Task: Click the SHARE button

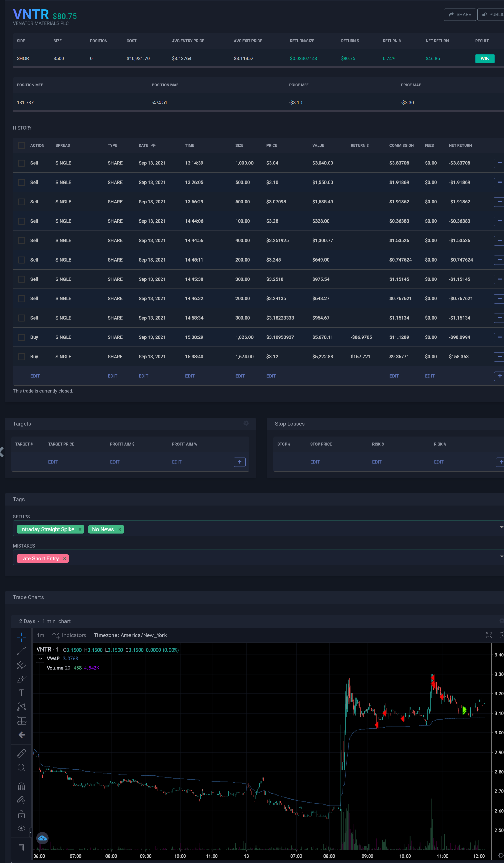Action: point(460,14)
